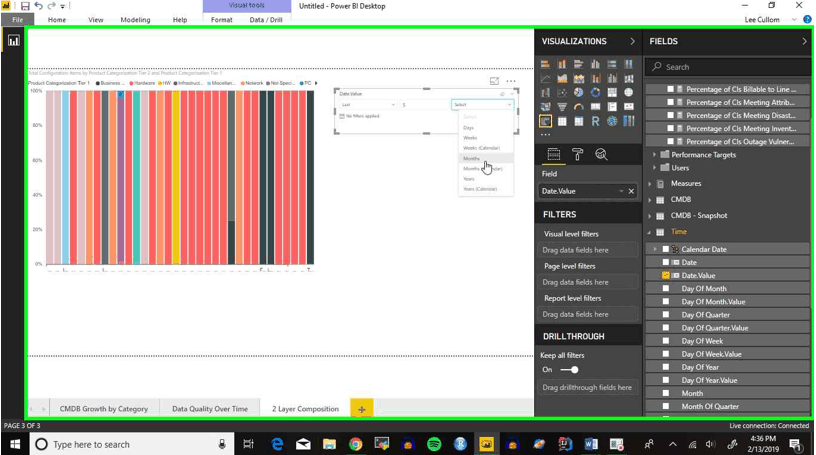
Task: Open the Format paint roller pane
Action: (577, 154)
